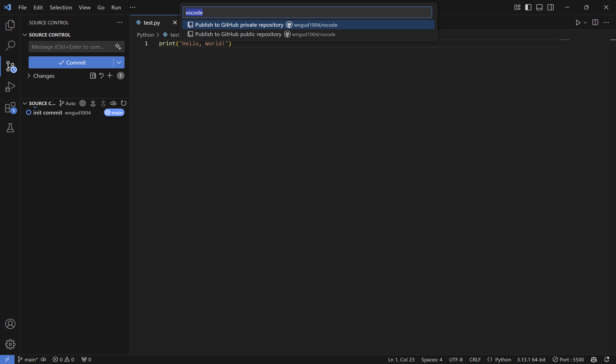Choose Publish to GitHub public repository
This screenshot has width=616, height=364.
[238, 34]
